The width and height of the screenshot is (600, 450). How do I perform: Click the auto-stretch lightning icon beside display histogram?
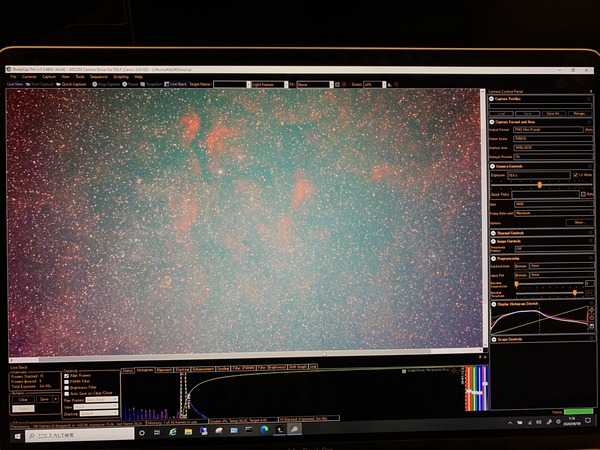(x=592, y=310)
